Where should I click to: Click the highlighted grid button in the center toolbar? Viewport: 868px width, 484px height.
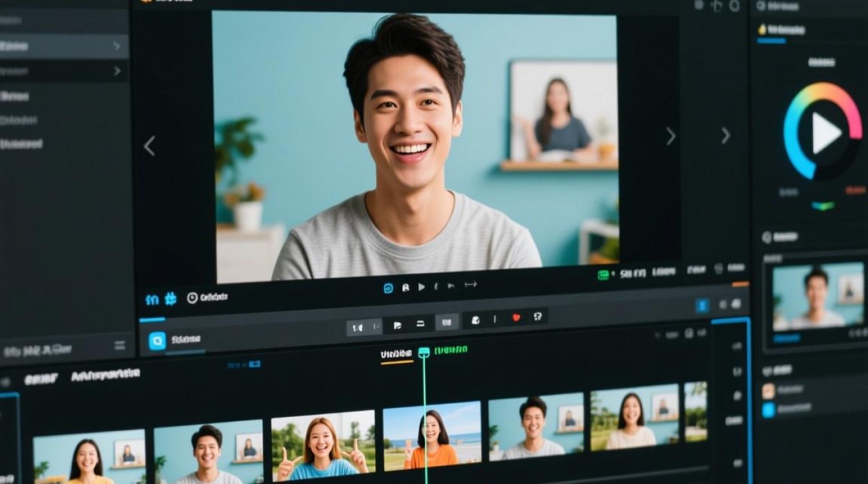(446, 321)
